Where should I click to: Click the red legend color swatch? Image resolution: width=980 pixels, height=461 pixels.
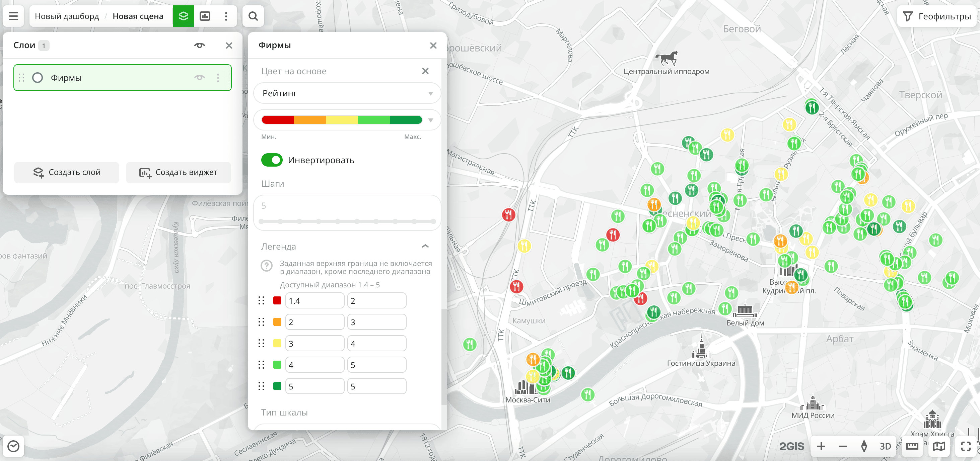point(277,301)
